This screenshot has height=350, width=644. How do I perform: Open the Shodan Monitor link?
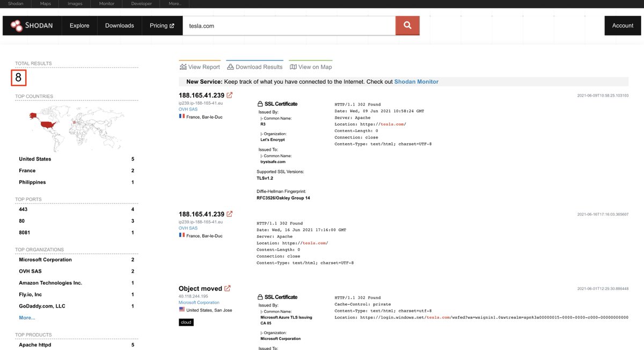pyautogui.click(x=416, y=82)
